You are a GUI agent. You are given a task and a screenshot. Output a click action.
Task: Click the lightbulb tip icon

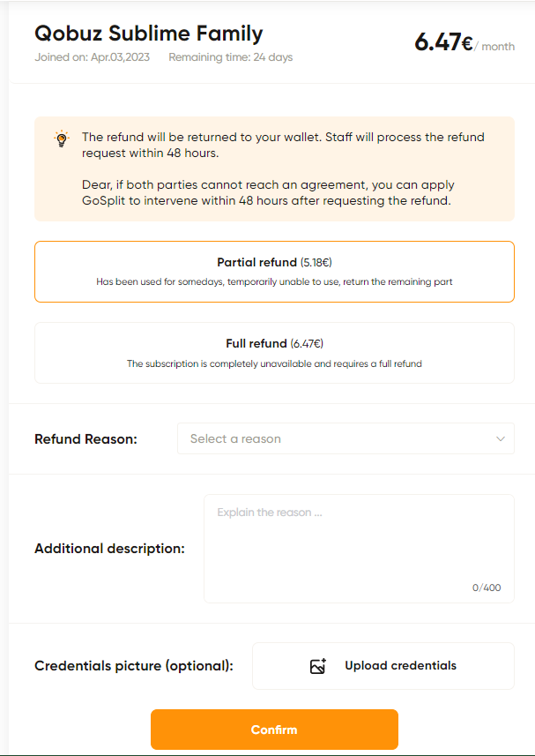[x=61, y=138]
